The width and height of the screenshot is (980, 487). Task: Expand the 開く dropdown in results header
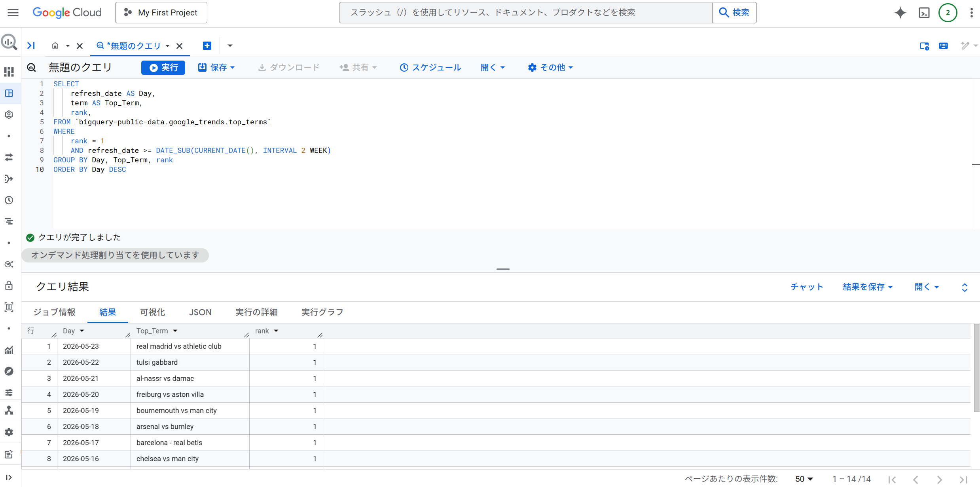(x=927, y=287)
